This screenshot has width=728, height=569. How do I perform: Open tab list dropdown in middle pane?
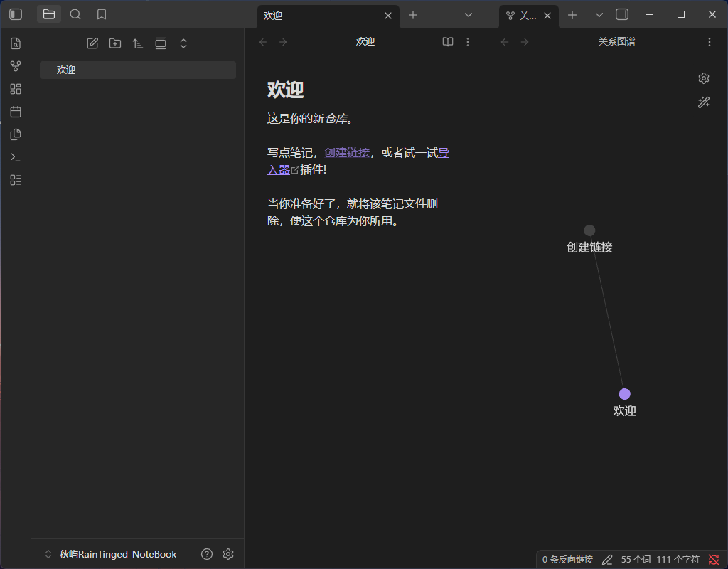(x=468, y=16)
